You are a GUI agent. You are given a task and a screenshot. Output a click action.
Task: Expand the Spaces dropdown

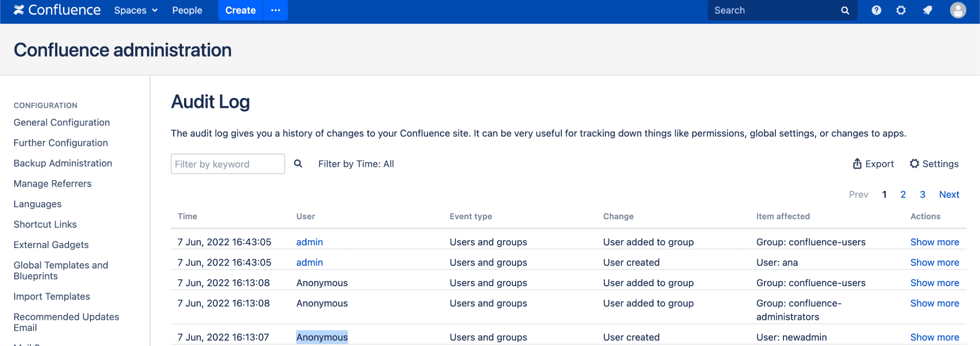click(x=136, y=10)
